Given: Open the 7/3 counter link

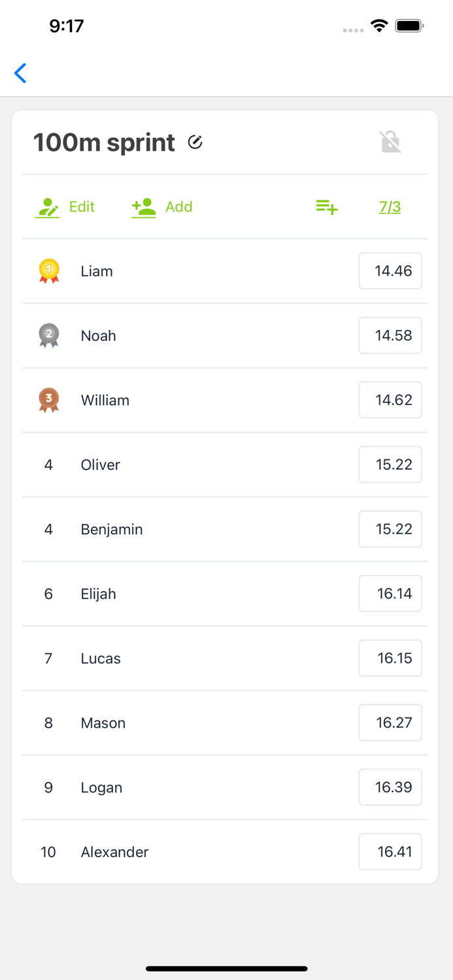Looking at the screenshot, I should pyautogui.click(x=389, y=206).
